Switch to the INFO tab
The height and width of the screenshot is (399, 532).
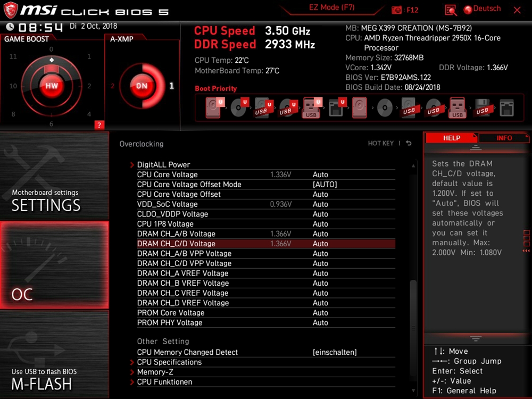(504, 138)
